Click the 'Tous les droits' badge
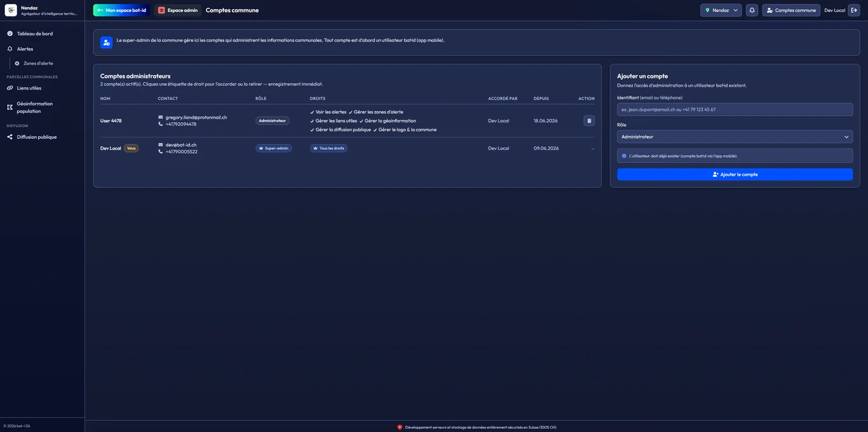Viewport: 868px width, 432px height. point(329,148)
